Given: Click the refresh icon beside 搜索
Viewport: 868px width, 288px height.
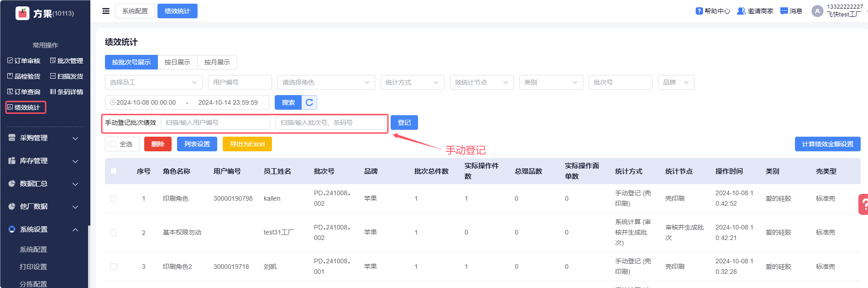Looking at the screenshot, I should pyautogui.click(x=309, y=102).
